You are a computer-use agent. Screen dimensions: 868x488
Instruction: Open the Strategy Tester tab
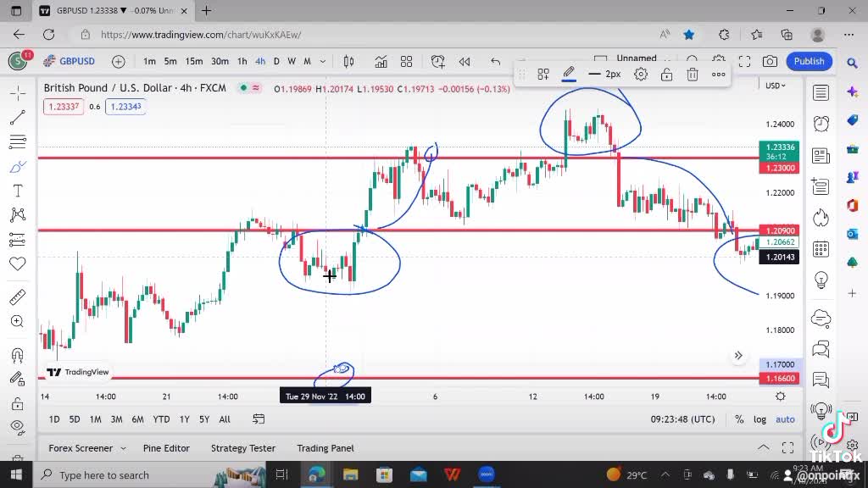click(x=243, y=448)
